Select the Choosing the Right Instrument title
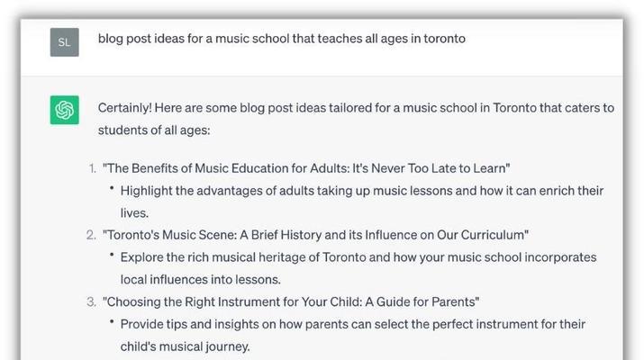 pos(291,302)
